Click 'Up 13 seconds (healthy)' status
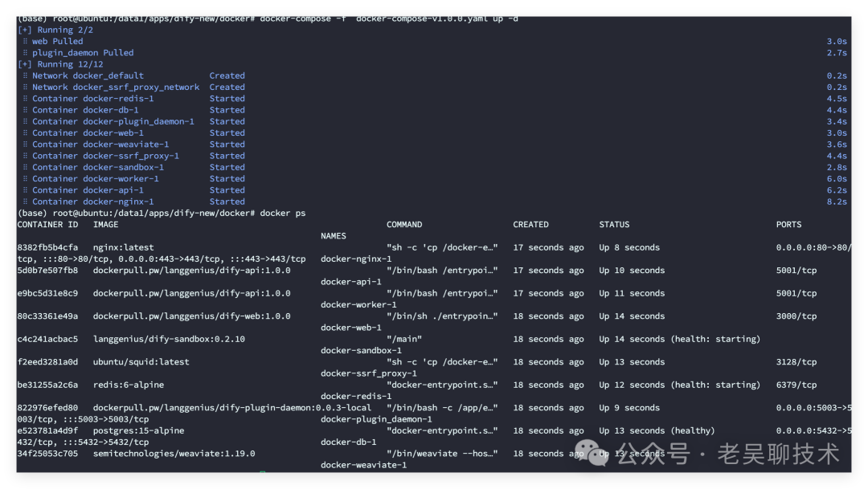The height and width of the screenshot is (489, 868). [657, 430]
